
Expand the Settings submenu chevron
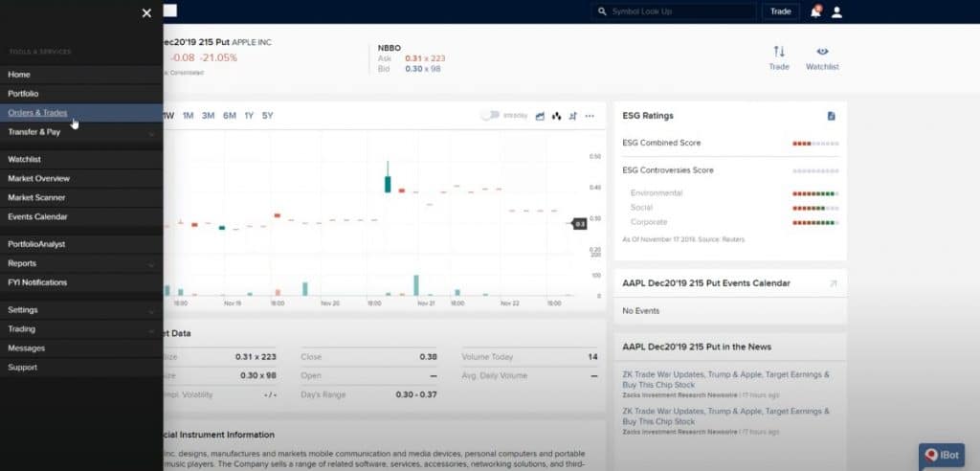tap(151, 311)
